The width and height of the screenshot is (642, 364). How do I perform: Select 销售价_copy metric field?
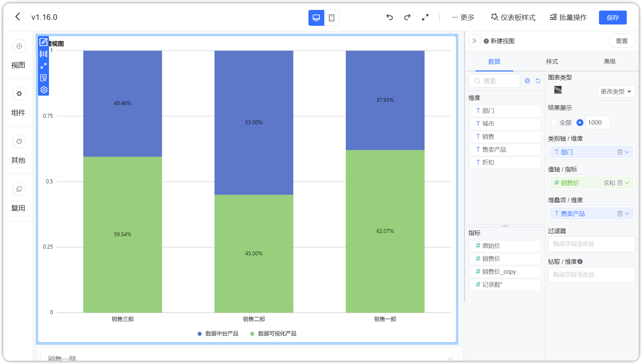click(x=505, y=272)
